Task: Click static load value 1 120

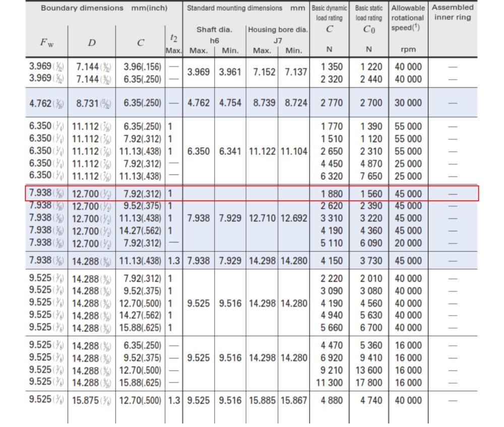Action: tap(371, 139)
